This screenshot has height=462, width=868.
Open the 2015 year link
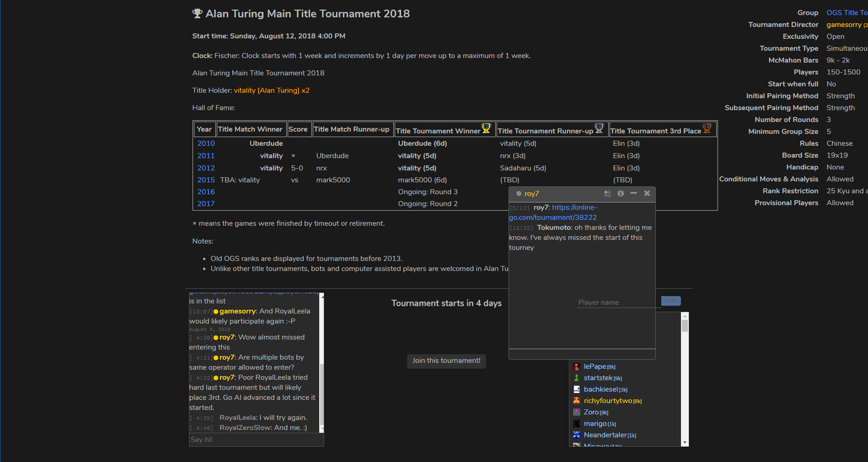(206, 180)
